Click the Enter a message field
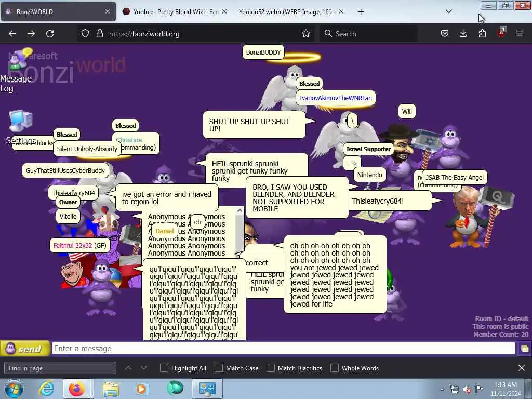The width and height of the screenshot is (532, 399). pos(283,349)
